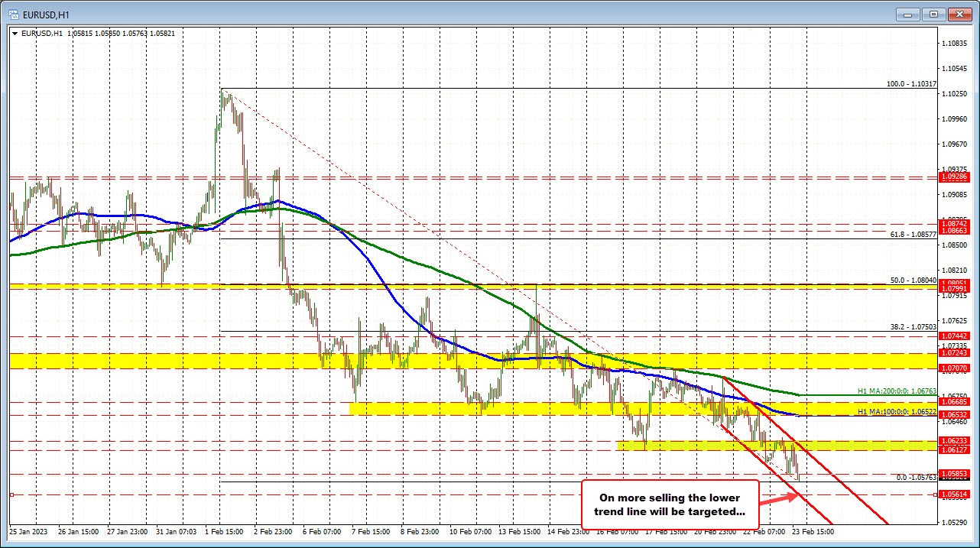Click the red price tag 1.06685

pyautogui.click(x=955, y=401)
